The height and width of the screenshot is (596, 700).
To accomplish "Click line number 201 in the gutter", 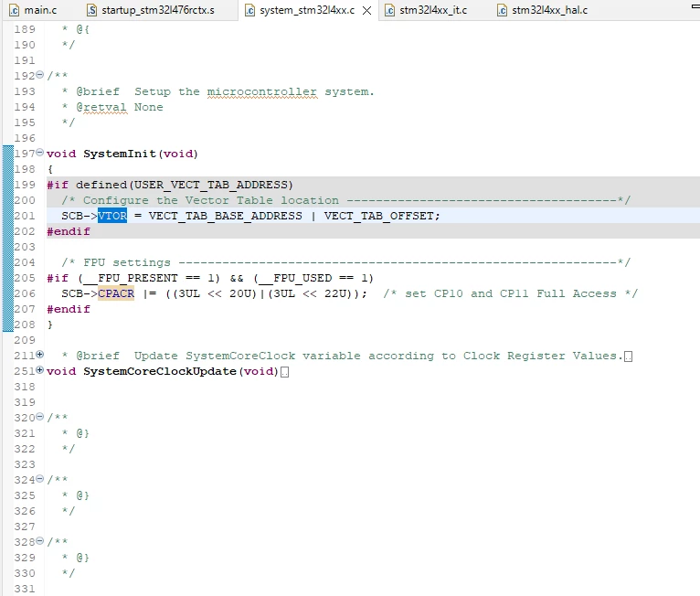I will pyautogui.click(x=25, y=216).
